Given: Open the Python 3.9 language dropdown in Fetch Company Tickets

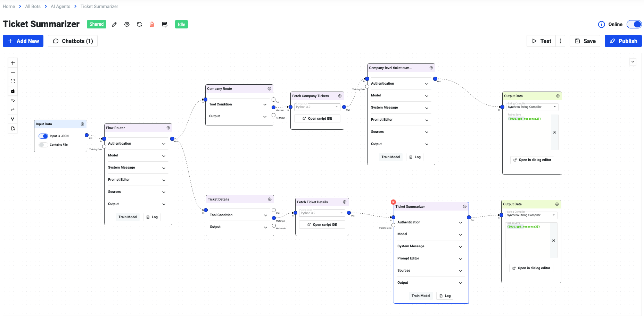Looking at the screenshot, I should coord(336,107).
